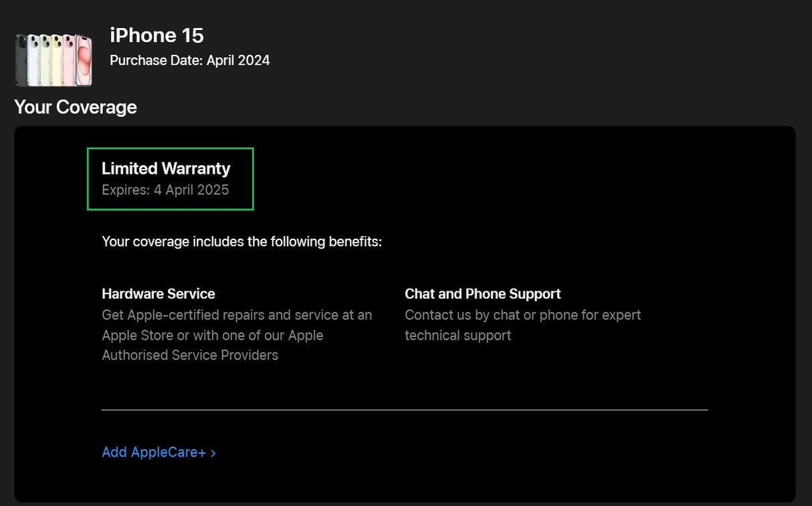This screenshot has height=506, width=812.
Task: Select the iPhone 15 title heading
Action: pyautogui.click(x=157, y=35)
